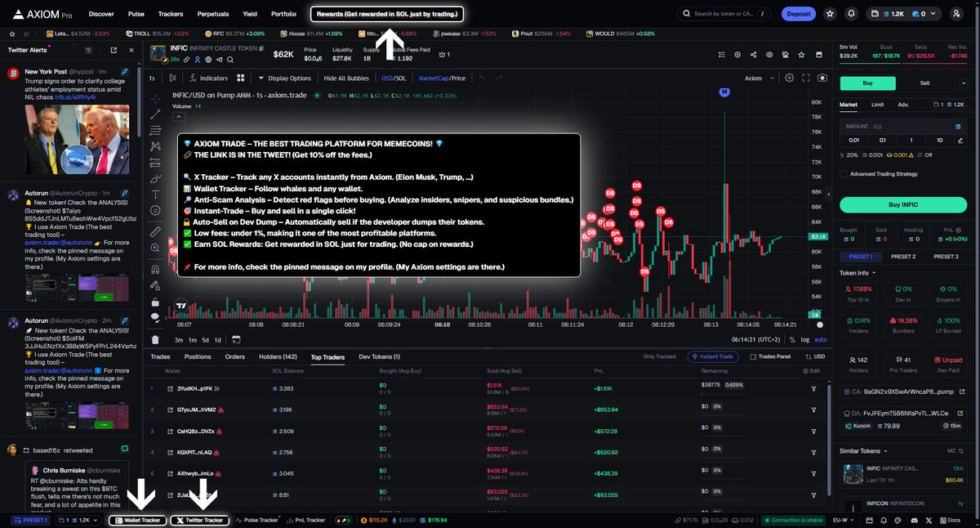This screenshot has height=528, width=980.
Task: Select the crosshair cursor drawing tool
Action: [155, 98]
